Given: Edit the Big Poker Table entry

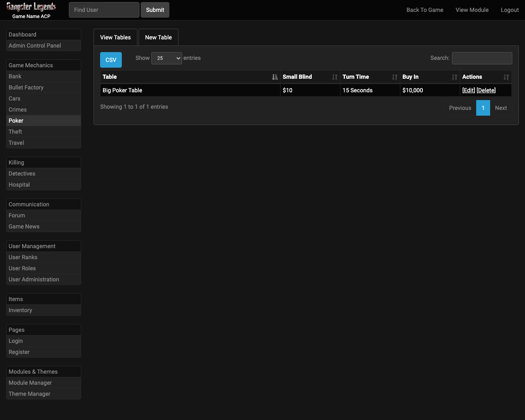Looking at the screenshot, I should coord(468,90).
